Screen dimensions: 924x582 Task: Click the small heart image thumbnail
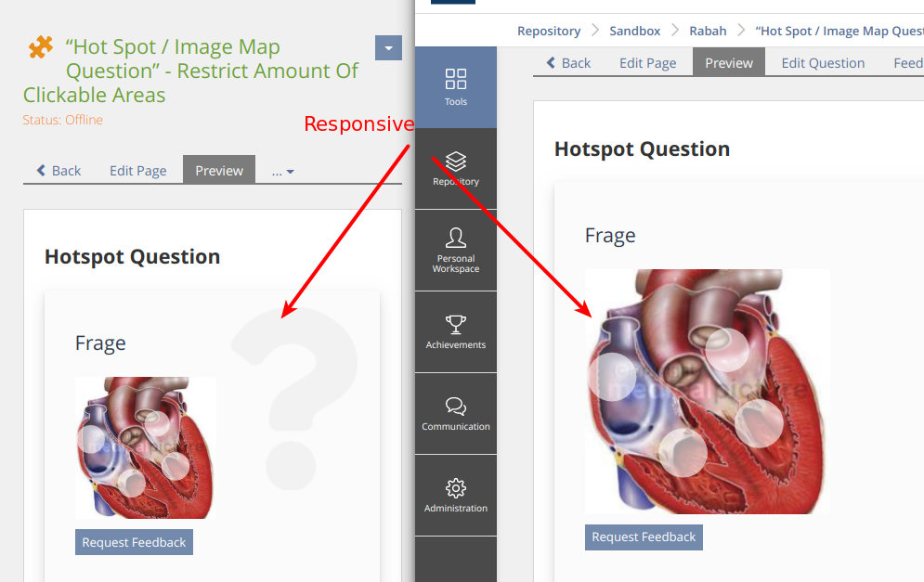point(146,447)
